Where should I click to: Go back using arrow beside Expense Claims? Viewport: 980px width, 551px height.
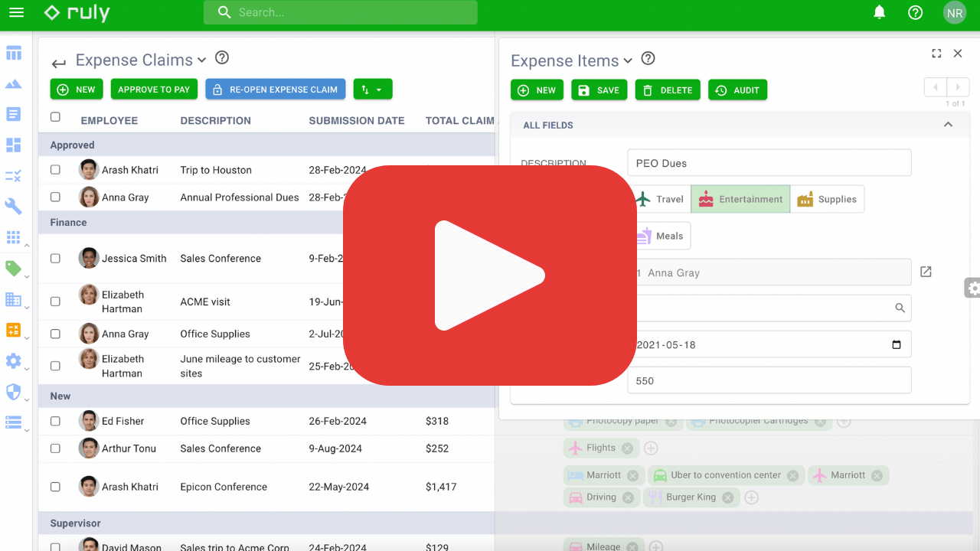(59, 64)
